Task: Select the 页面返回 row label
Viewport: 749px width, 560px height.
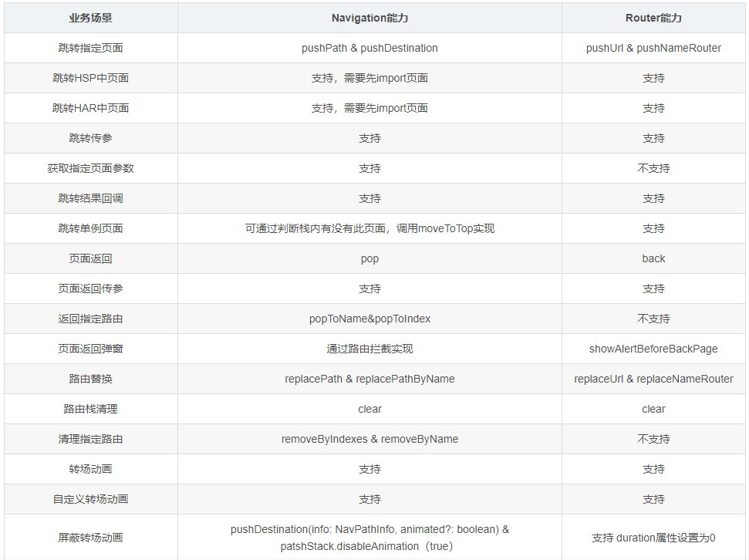Action: (91, 258)
